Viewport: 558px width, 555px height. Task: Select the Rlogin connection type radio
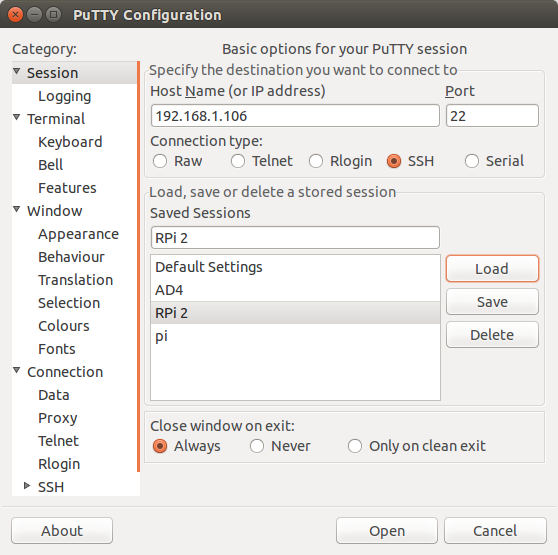point(316,161)
